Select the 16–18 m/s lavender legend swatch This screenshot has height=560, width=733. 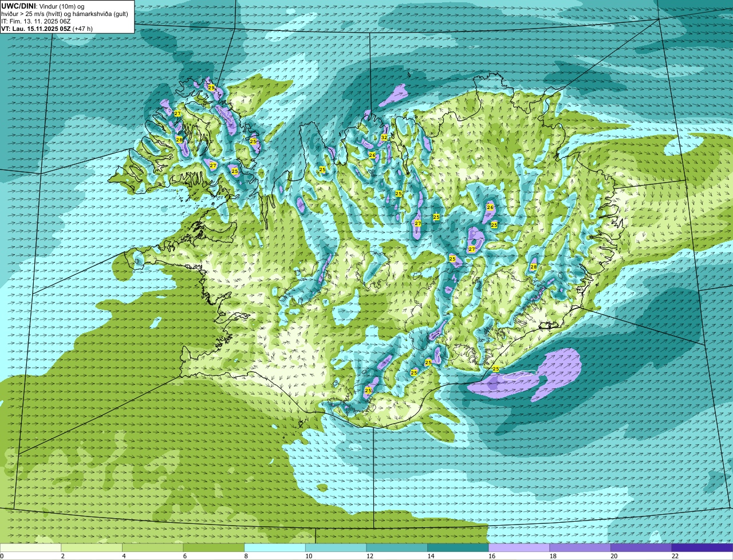519,547
